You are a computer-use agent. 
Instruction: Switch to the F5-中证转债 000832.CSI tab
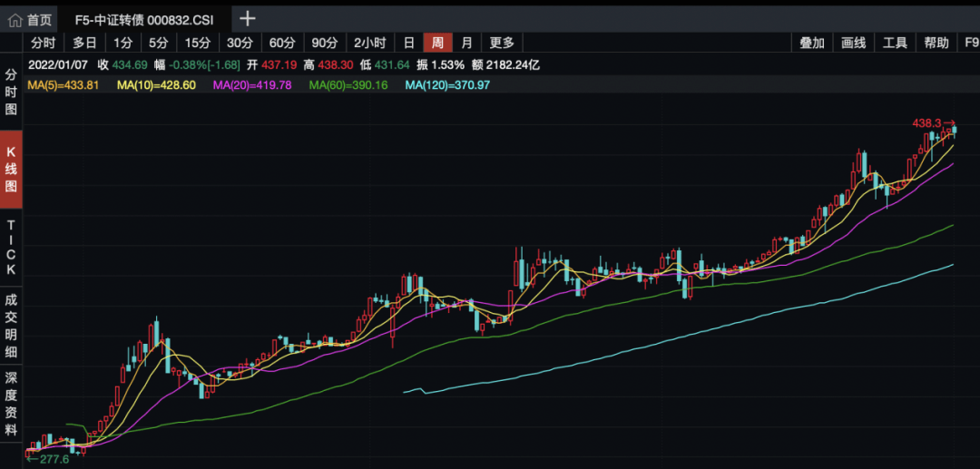(144, 20)
